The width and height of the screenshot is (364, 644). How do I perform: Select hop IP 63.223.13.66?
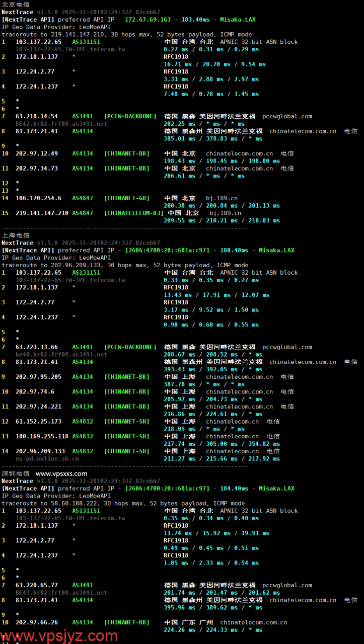[37, 347]
